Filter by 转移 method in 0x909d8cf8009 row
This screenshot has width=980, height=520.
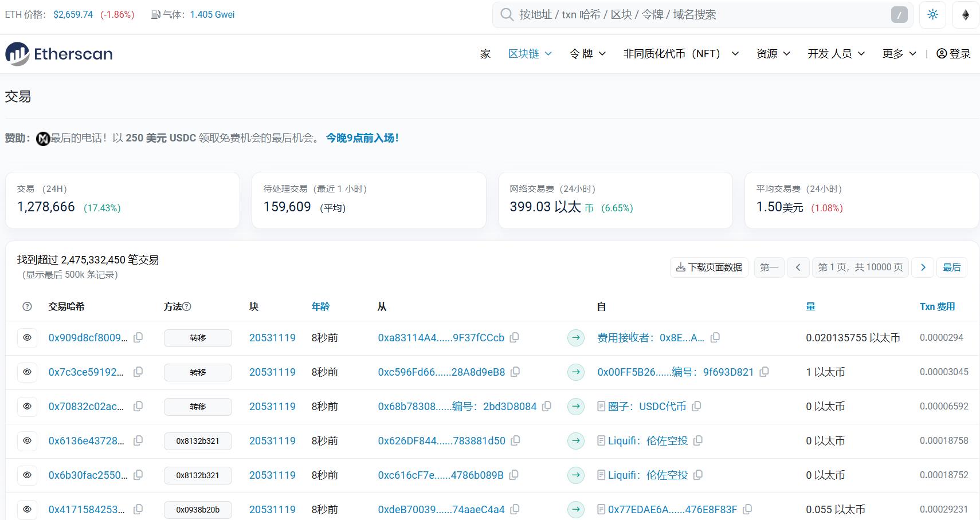click(198, 338)
